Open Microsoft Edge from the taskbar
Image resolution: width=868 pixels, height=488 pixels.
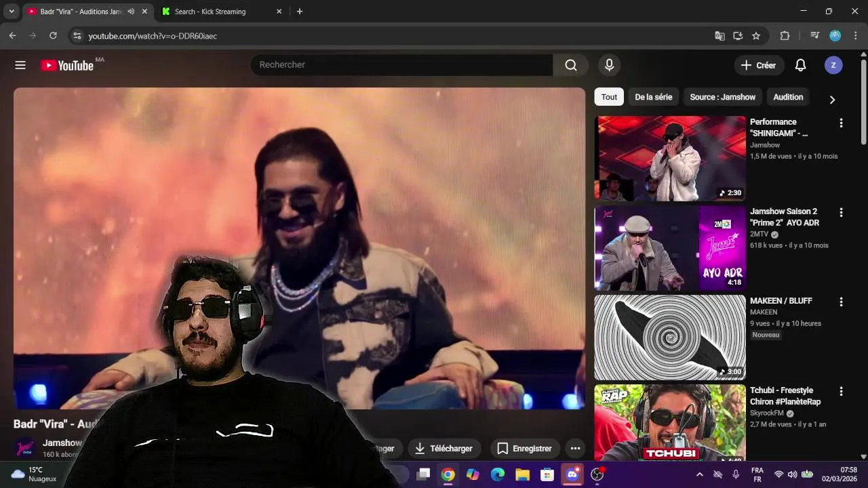498,474
